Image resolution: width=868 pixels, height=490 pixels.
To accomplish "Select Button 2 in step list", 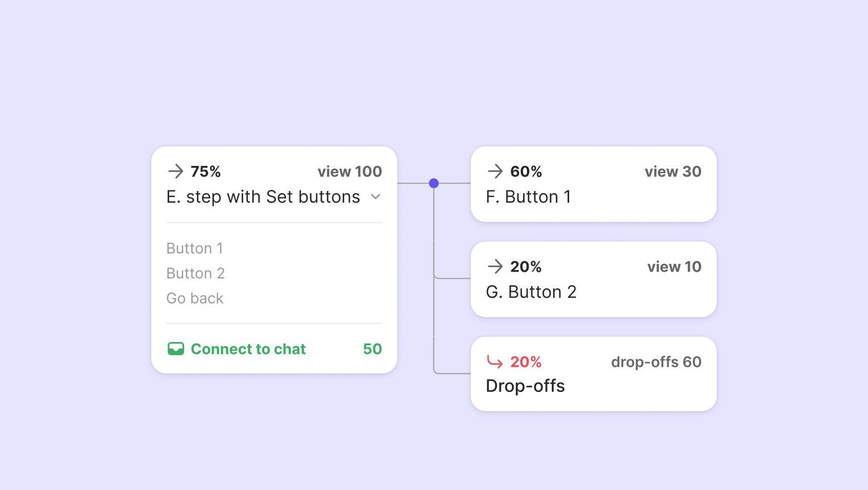I will [x=196, y=273].
